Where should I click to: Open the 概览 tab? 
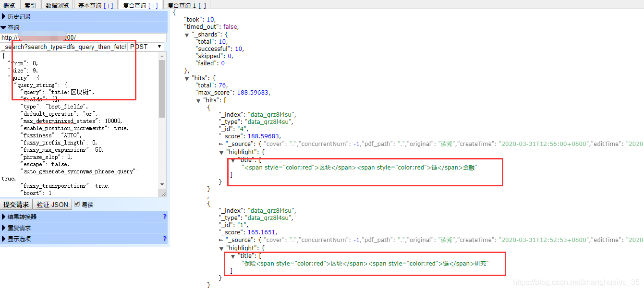pos(9,5)
